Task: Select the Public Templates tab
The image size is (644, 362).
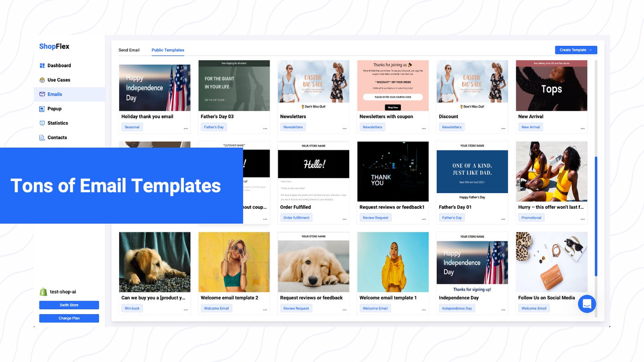Action: [168, 50]
